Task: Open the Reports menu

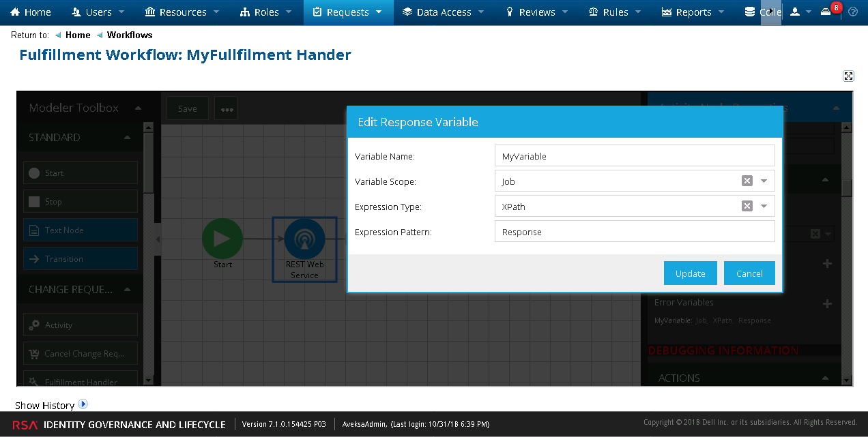Action: pyautogui.click(x=693, y=12)
